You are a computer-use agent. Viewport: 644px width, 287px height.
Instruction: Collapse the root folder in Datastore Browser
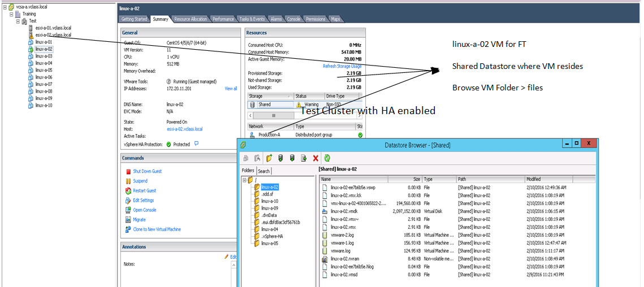245,180
